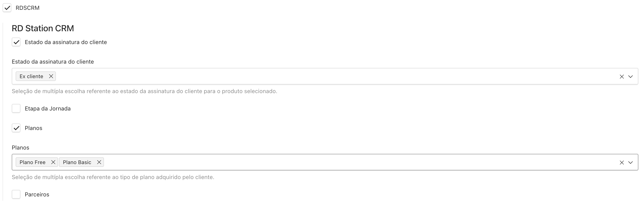Clear all selections in Estado da assinatura field
Viewport: 644px width, 204px height.
point(622,76)
